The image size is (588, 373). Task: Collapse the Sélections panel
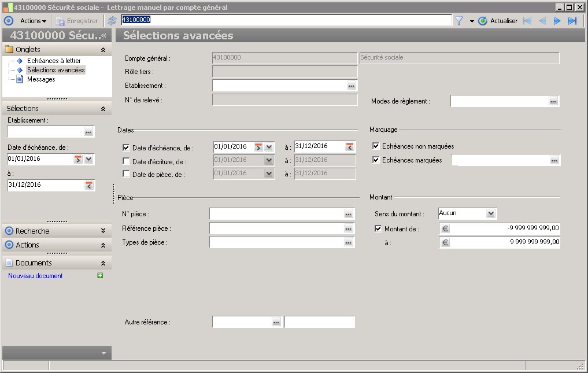(x=103, y=109)
